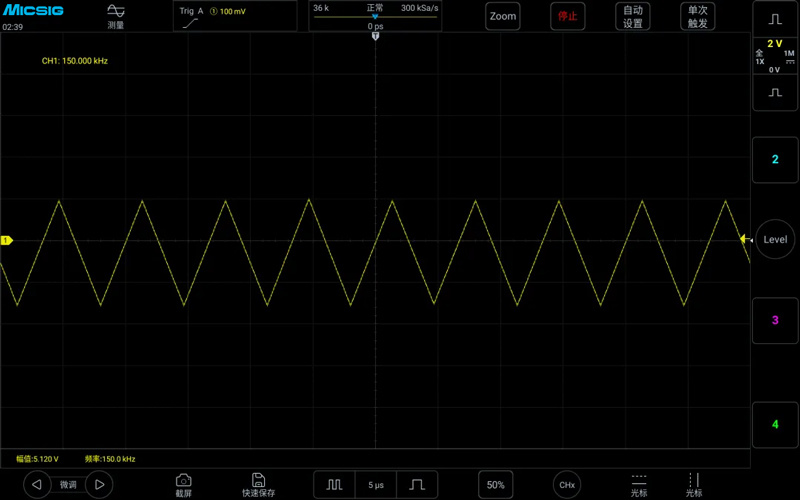Tap the 0 ps trigger delay value
Viewport: 800px width, 500px height.
(x=375, y=26)
